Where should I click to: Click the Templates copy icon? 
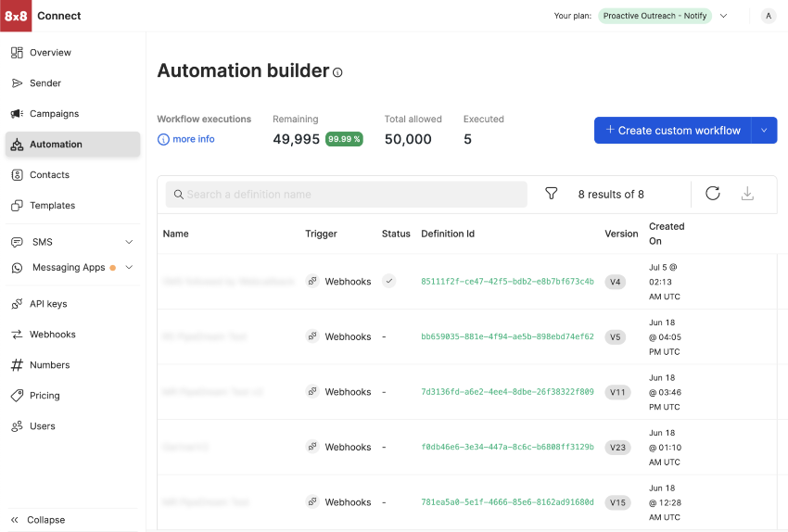17,206
